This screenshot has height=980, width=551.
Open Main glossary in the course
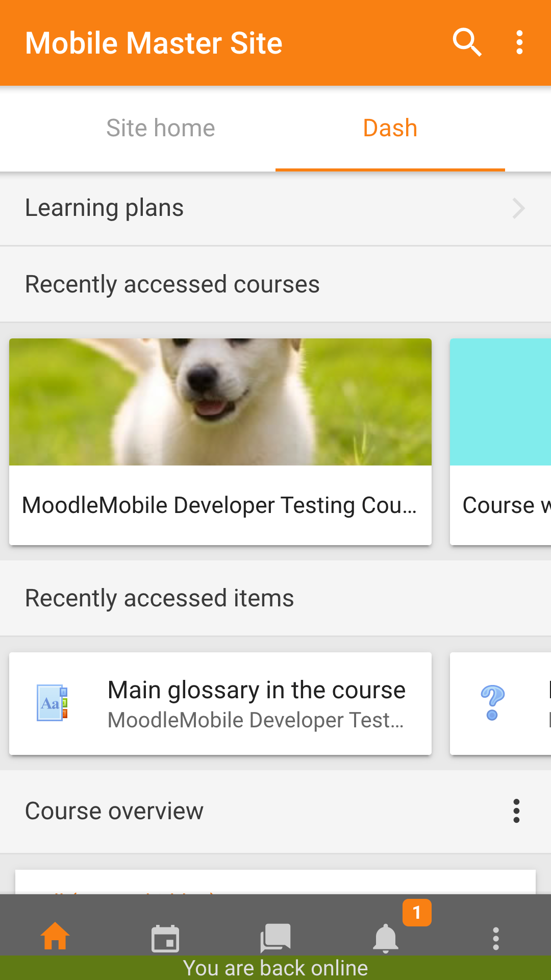(257, 690)
